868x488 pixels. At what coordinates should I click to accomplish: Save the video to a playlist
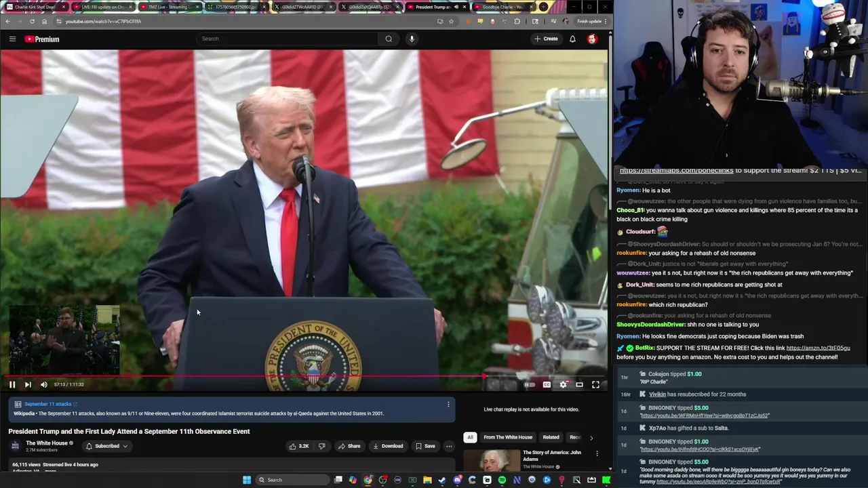coord(425,446)
